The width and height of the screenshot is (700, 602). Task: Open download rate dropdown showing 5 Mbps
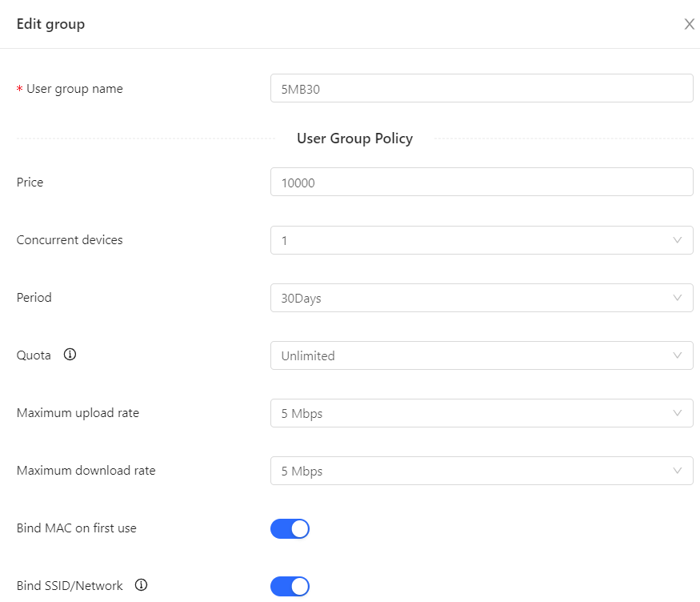pos(482,471)
